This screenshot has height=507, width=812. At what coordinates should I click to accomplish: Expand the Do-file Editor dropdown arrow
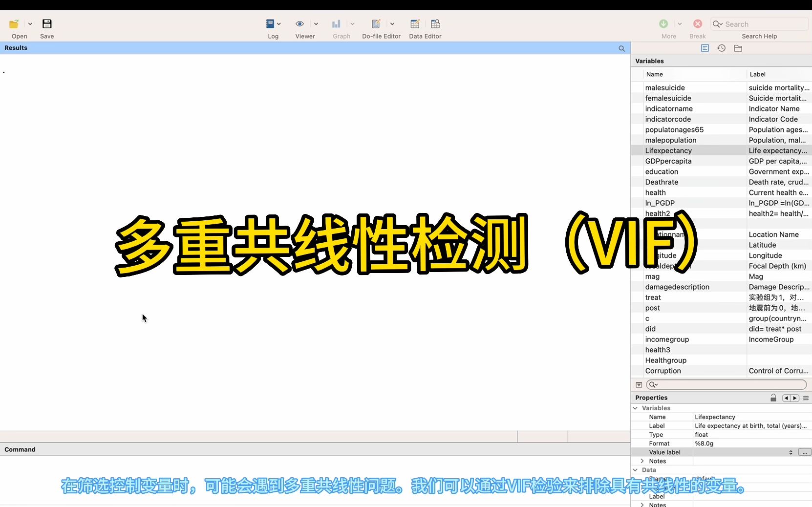click(x=392, y=24)
